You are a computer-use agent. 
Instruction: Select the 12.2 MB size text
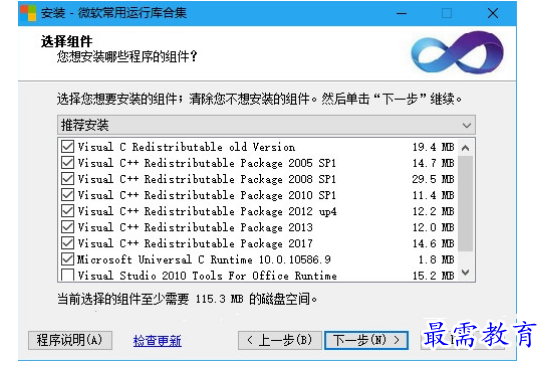433,211
